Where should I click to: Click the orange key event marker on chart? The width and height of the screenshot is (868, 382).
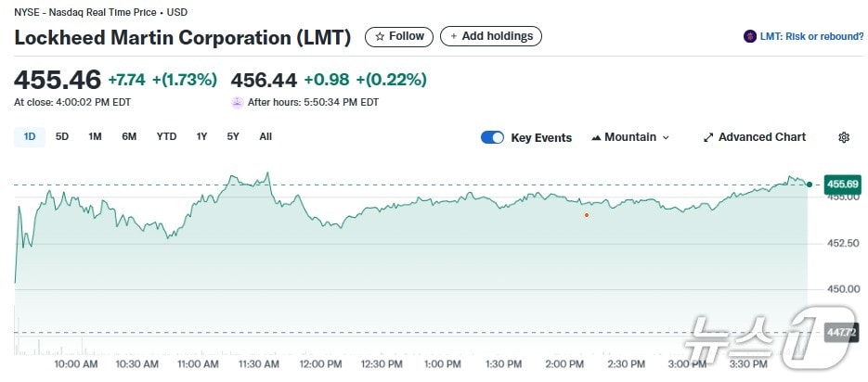(x=586, y=215)
